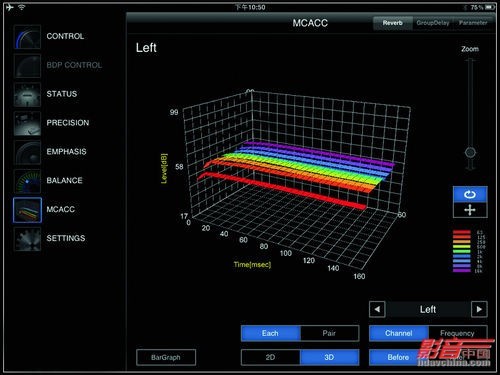This screenshot has width=500, height=375.
Task: Select the Each display option
Action: (x=270, y=333)
